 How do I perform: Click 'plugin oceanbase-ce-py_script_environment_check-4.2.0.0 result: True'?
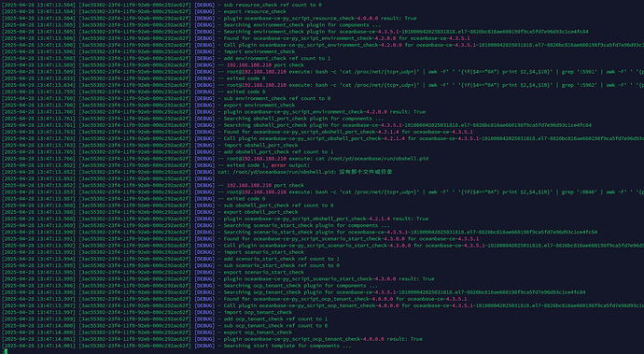pyautogui.click(x=322, y=112)
